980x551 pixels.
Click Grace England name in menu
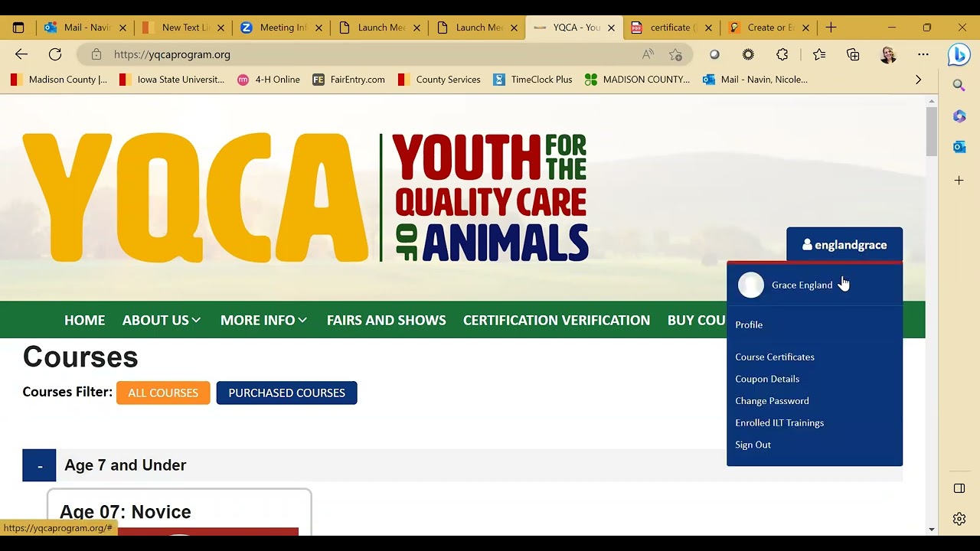point(802,285)
